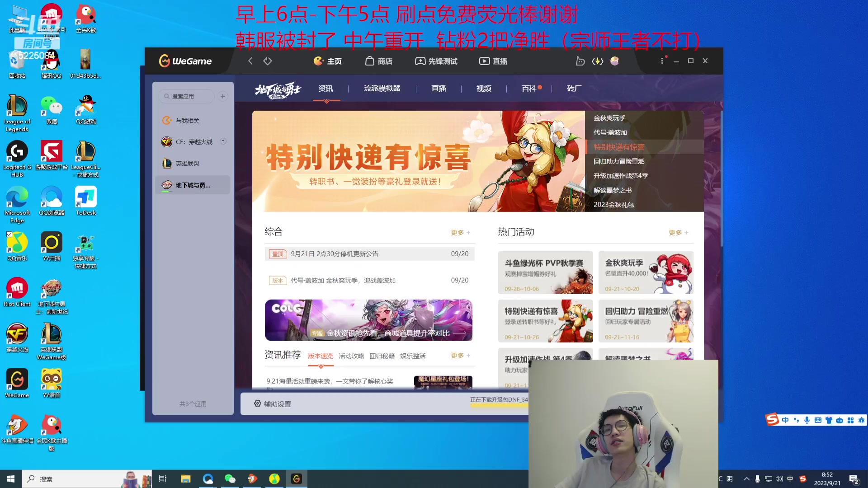Toggle 中/英 input mode on Sogou bar

click(x=785, y=420)
